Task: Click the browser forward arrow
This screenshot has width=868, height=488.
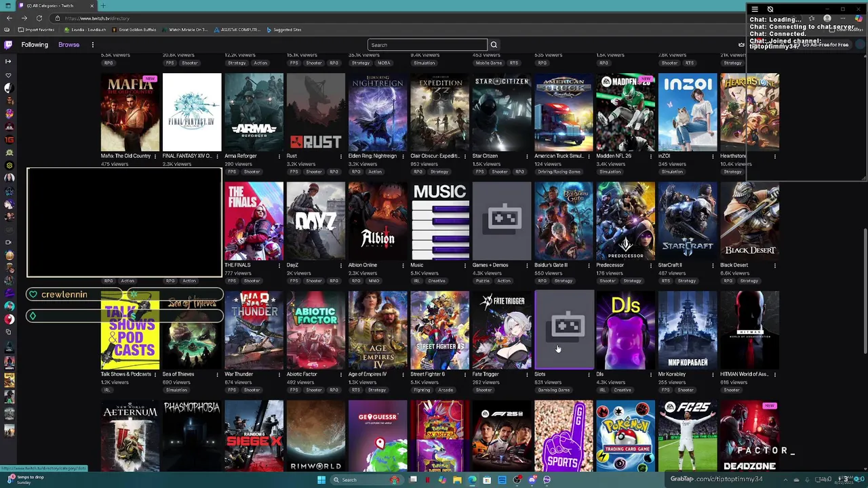Action: pyautogui.click(x=24, y=18)
